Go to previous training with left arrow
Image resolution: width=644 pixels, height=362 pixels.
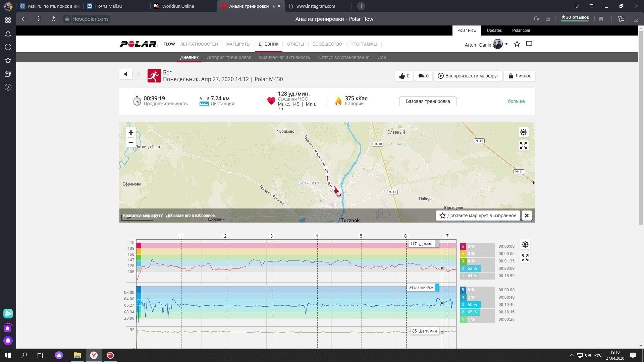(x=126, y=74)
